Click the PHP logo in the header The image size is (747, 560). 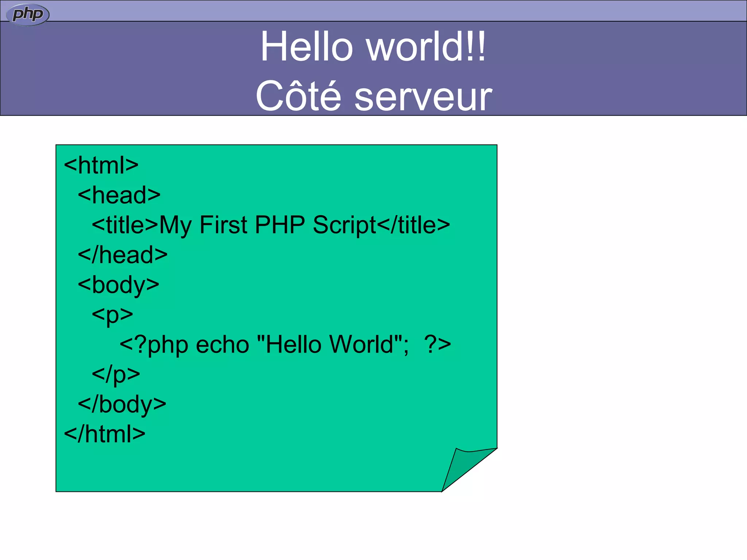pyautogui.click(x=28, y=15)
